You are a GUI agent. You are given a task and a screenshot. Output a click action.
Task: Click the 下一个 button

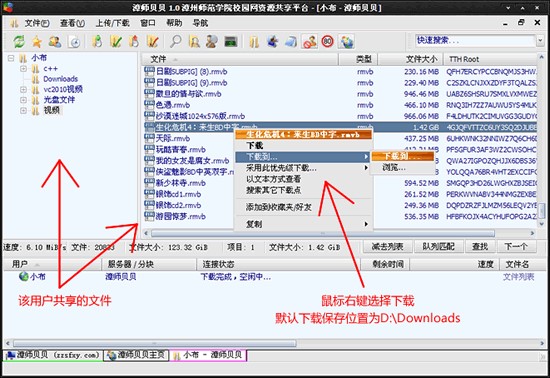[x=516, y=247]
